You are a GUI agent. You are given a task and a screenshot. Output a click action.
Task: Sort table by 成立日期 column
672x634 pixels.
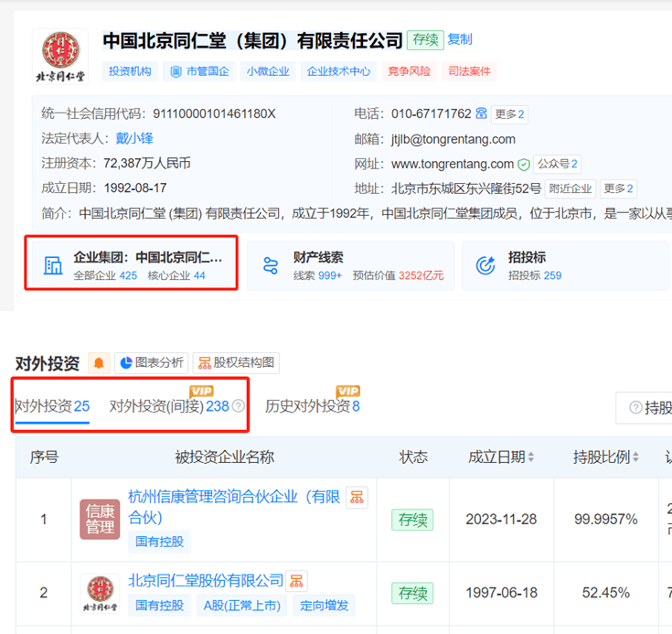[501, 457]
